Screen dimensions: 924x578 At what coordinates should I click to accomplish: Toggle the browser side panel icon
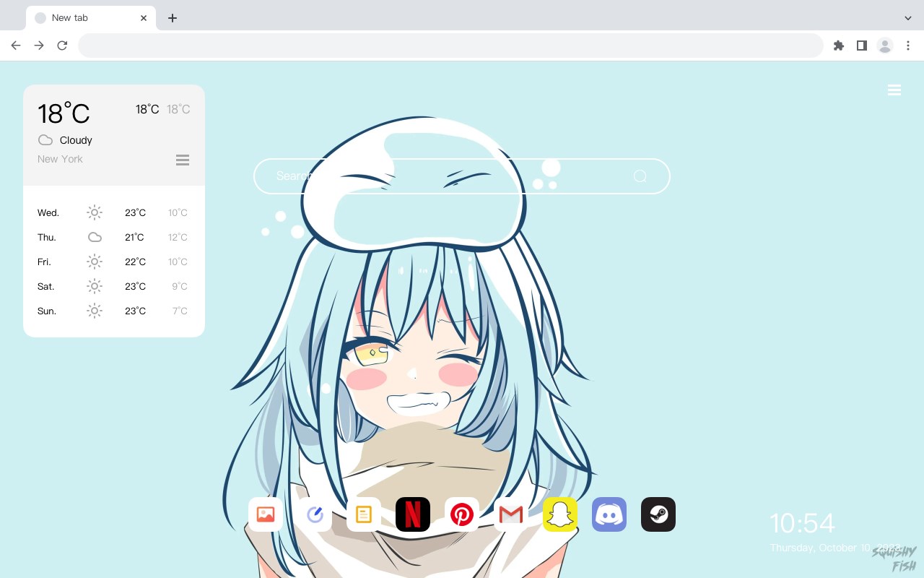click(862, 46)
